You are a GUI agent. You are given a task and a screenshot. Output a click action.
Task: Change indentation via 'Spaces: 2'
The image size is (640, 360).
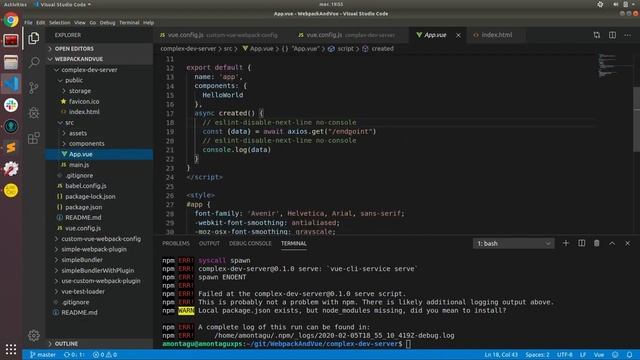(537, 355)
